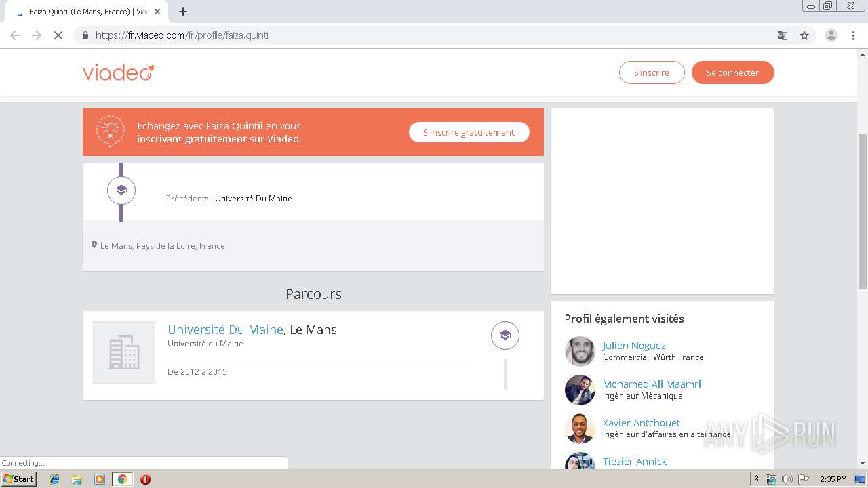868x488 pixels.
Task: Show hidden tray icons arrow
Action: (756, 479)
